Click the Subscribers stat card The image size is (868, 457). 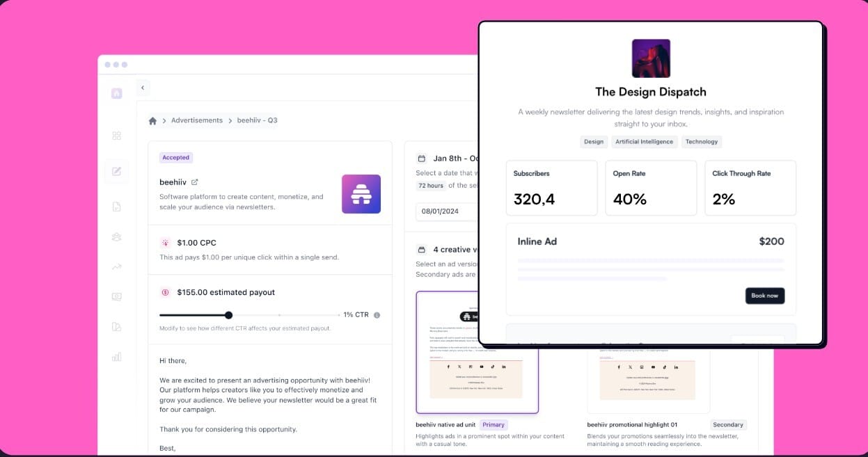click(552, 188)
